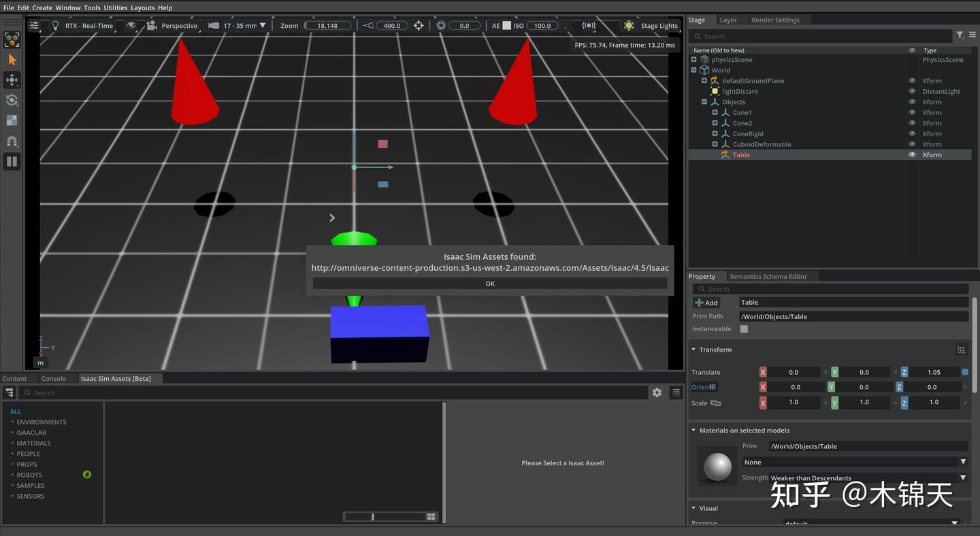This screenshot has height=536, width=980.
Task: Toggle visibility of the Table Xform
Action: [x=912, y=154]
